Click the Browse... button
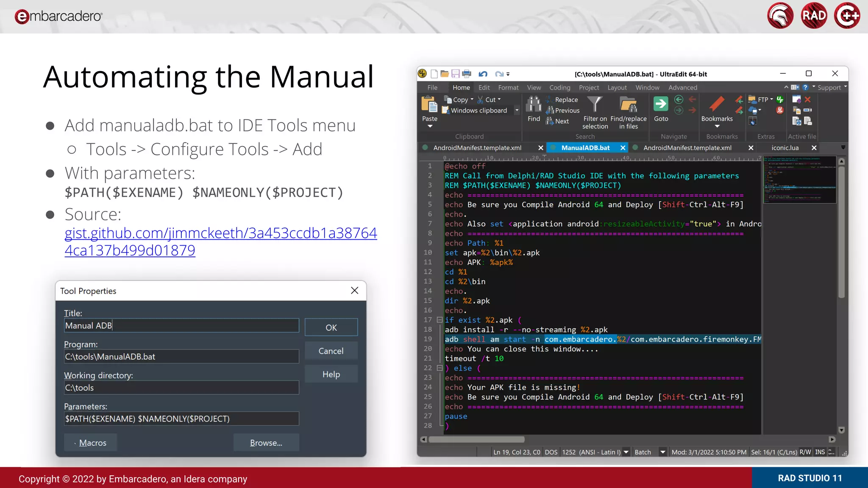868x488 pixels. click(266, 443)
